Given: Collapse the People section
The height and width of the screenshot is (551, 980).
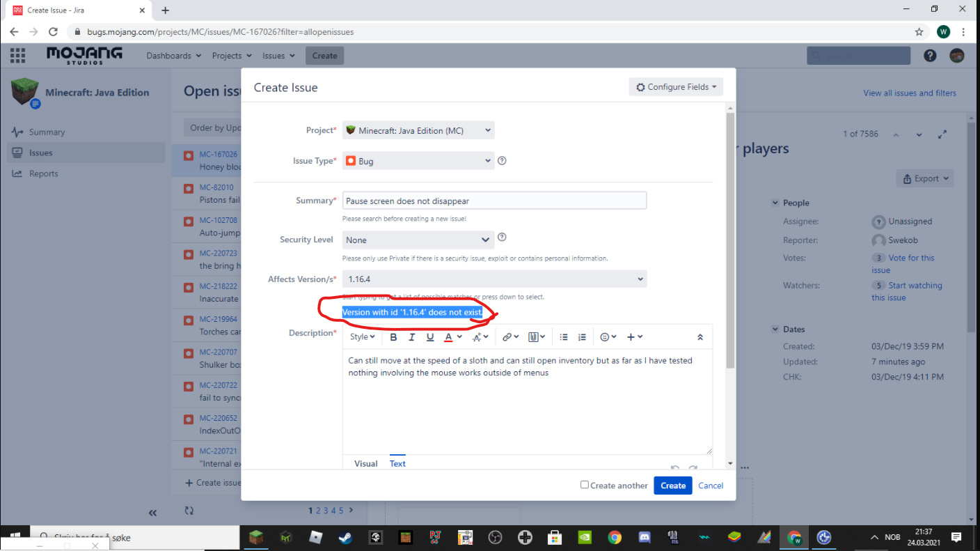Looking at the screenshot, I should tap(775, 203).
